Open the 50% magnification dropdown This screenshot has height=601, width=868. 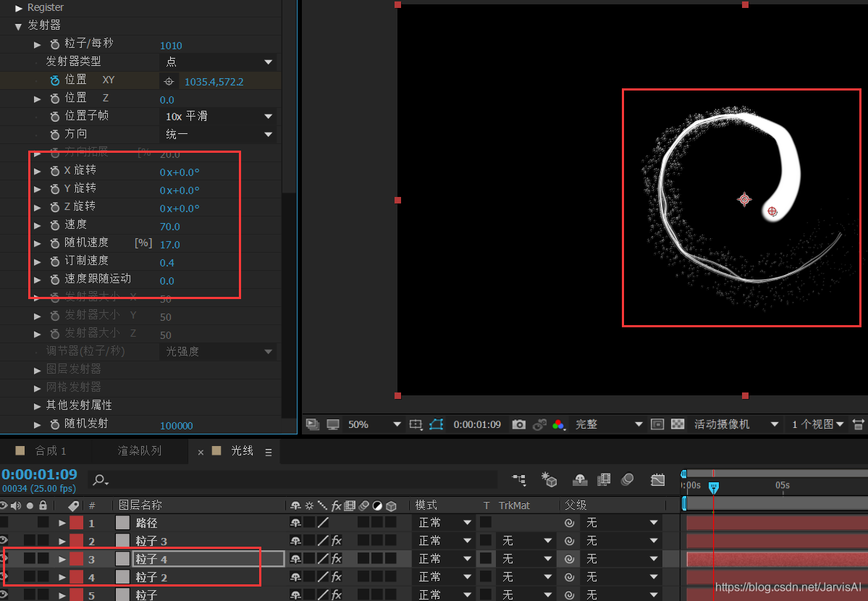(x=374, y=424)
